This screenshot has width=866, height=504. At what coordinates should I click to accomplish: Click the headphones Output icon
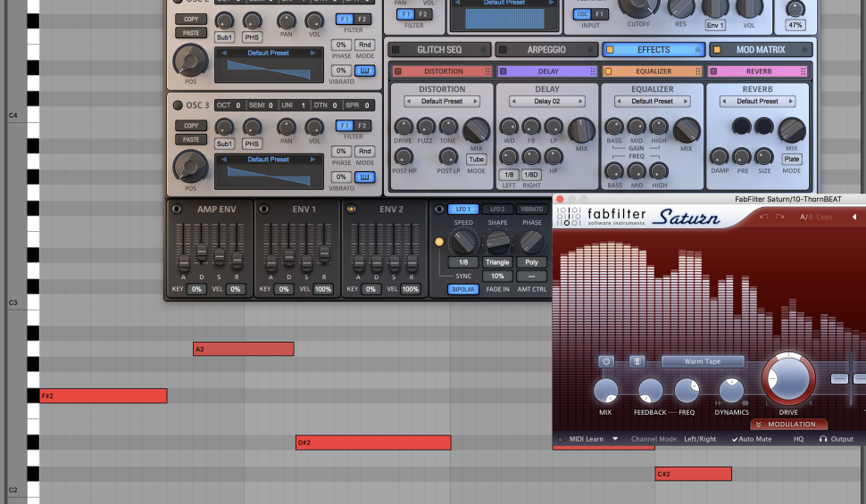[822, 439]
